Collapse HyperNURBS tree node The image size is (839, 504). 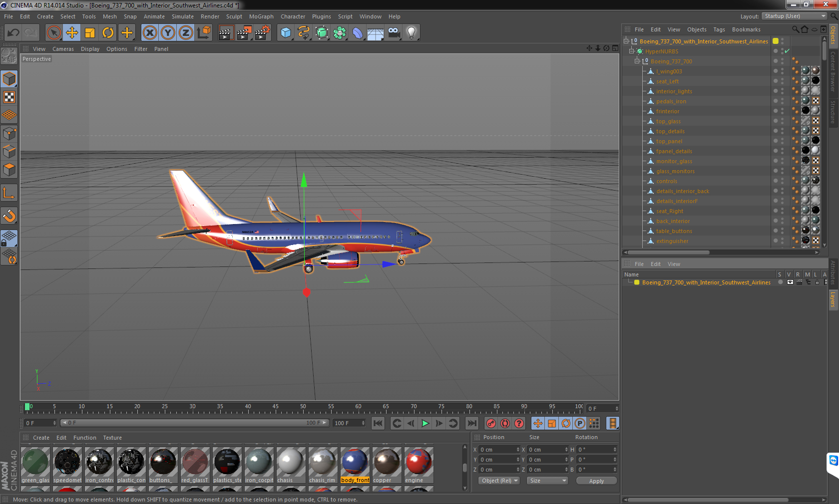pyautogui.click(x=632, y=51)
